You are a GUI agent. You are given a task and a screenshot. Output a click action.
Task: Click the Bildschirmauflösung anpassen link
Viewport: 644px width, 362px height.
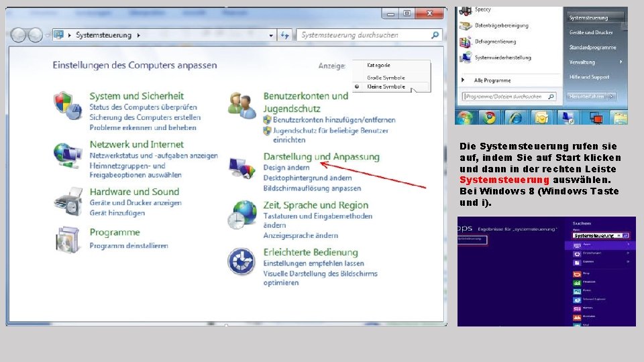[x=312, y=188]
